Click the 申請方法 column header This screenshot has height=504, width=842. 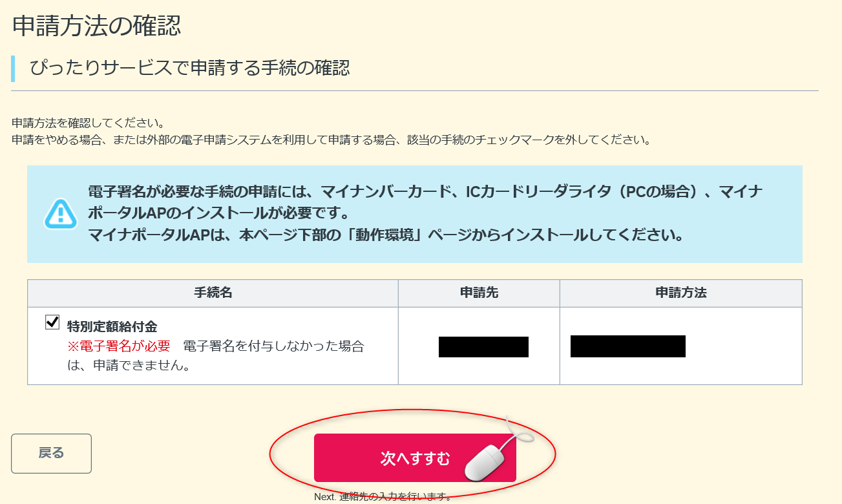680,293
